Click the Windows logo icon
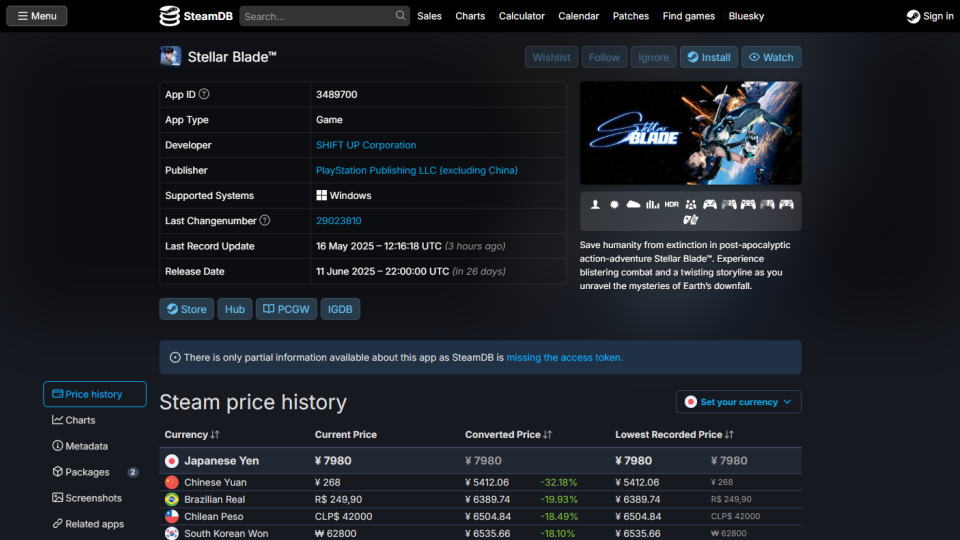 pos(321,195)
